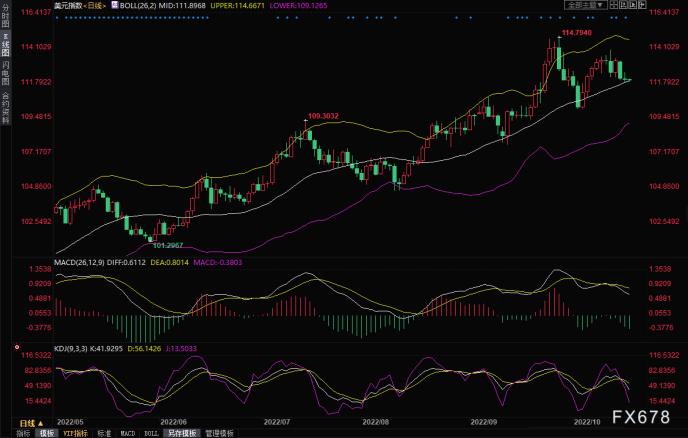The image size is (688, 438).
Task: Click the red circle marker beside KDJ panel
Action: pyautogui.click(x=17, y=347)
